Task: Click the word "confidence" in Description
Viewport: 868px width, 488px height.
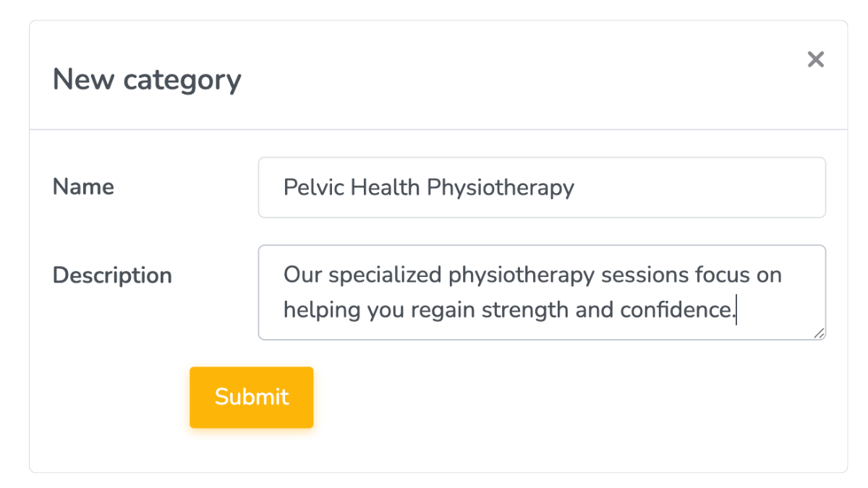Action: click(x=674, y=310)
